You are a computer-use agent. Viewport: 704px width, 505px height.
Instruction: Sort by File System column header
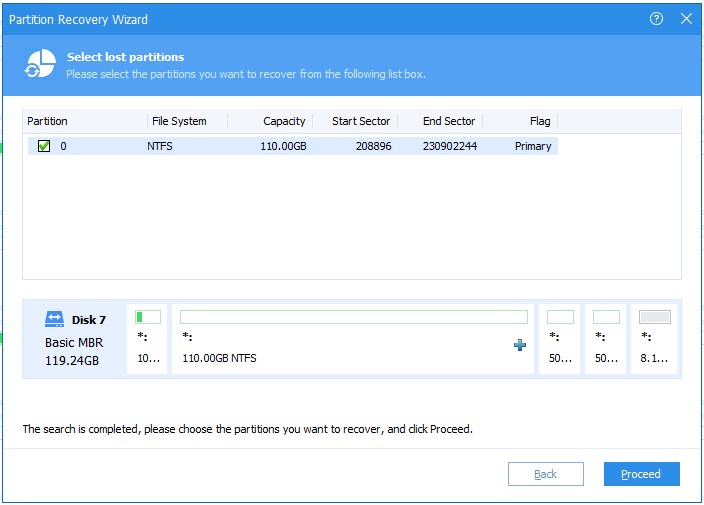click(179, 121)
